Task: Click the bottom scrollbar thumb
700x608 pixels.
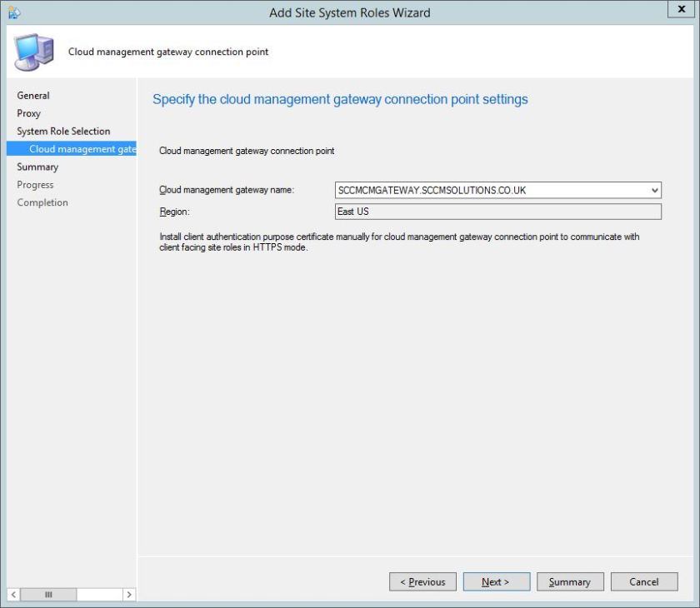Action: tap(47, 595)
